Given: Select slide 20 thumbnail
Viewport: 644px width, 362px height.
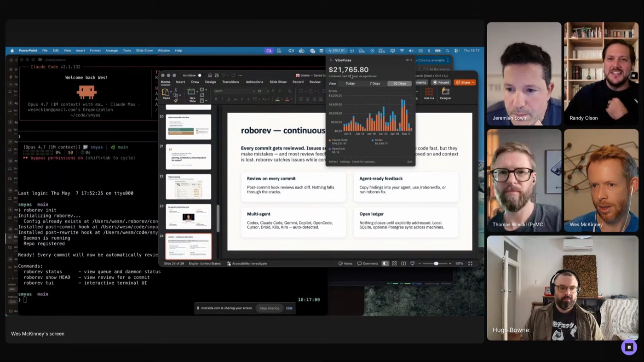Looking at the screenshot, I should 188,126.
